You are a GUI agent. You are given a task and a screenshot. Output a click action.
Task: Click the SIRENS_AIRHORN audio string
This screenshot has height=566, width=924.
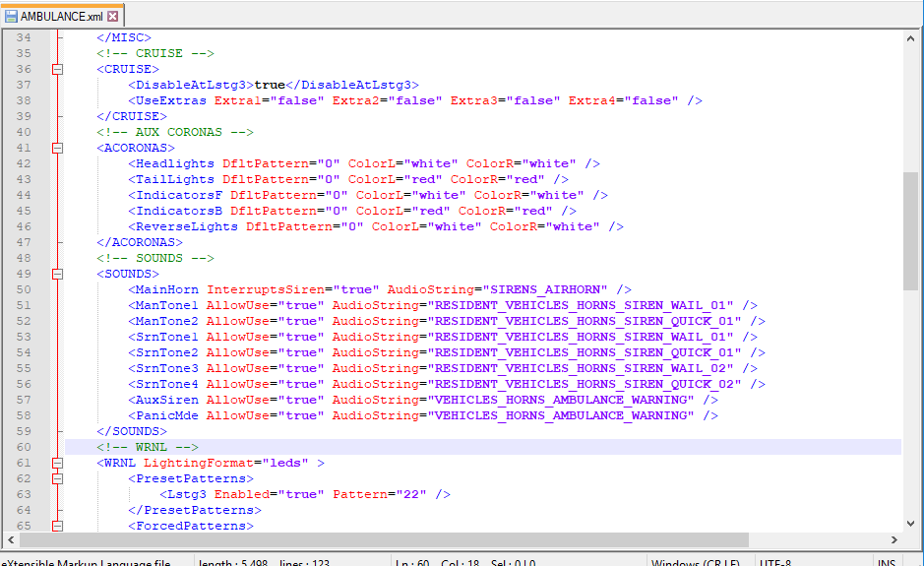[x=545, y=289]
